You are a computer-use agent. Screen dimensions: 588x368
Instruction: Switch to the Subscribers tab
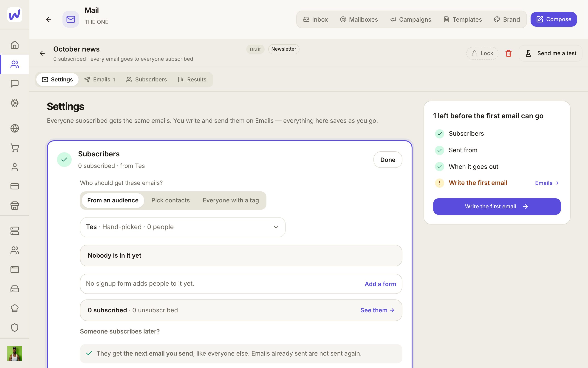146,80
